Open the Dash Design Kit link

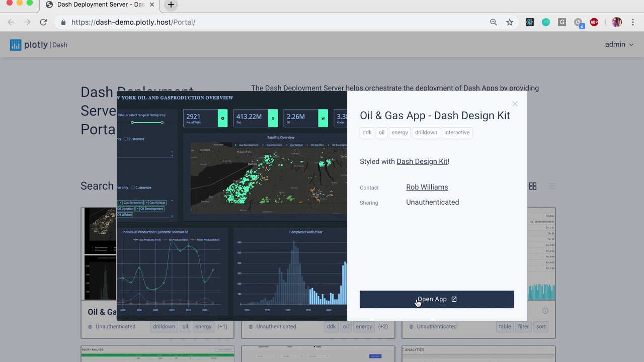[422, 161]
